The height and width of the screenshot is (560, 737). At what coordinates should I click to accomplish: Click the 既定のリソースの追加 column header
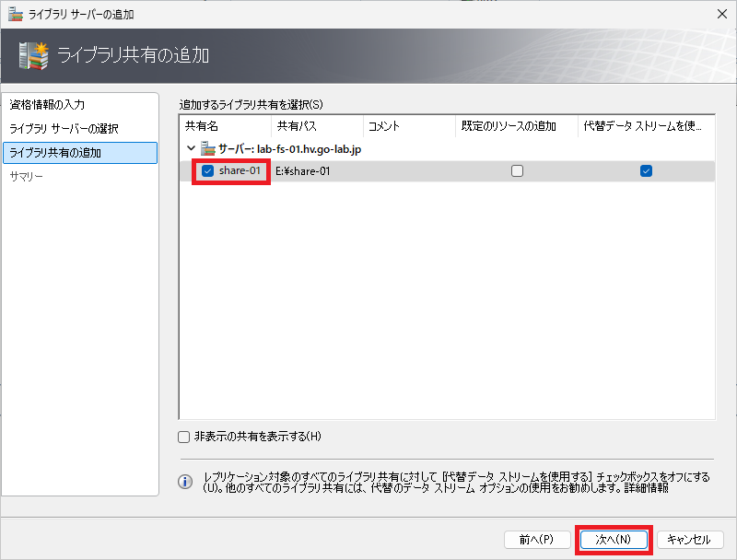[517, 126]
